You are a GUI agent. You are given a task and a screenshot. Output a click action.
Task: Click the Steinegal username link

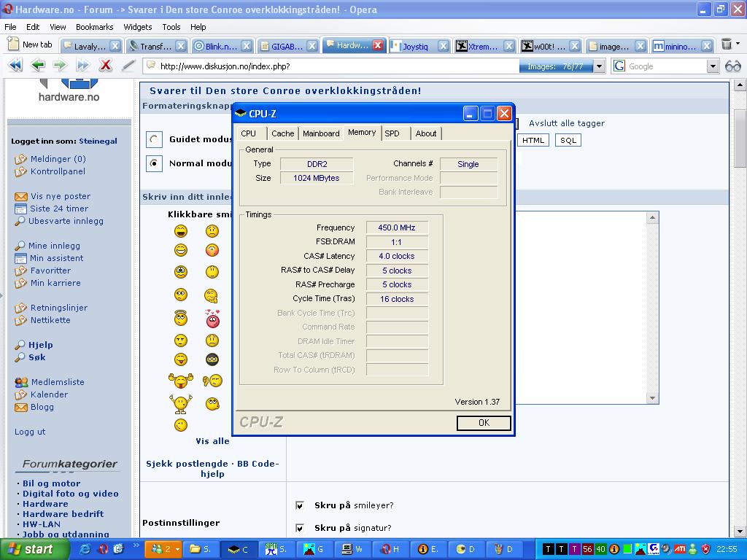coord(98,141)
